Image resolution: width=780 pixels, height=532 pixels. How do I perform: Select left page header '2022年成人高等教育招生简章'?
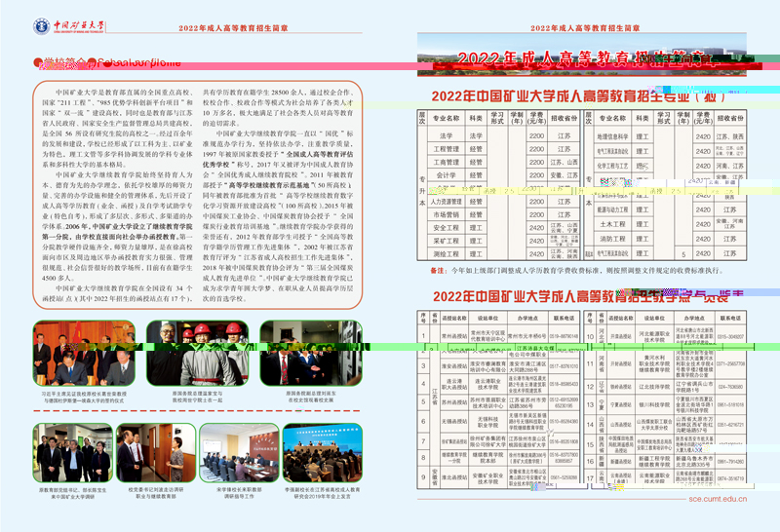(233, 28)
